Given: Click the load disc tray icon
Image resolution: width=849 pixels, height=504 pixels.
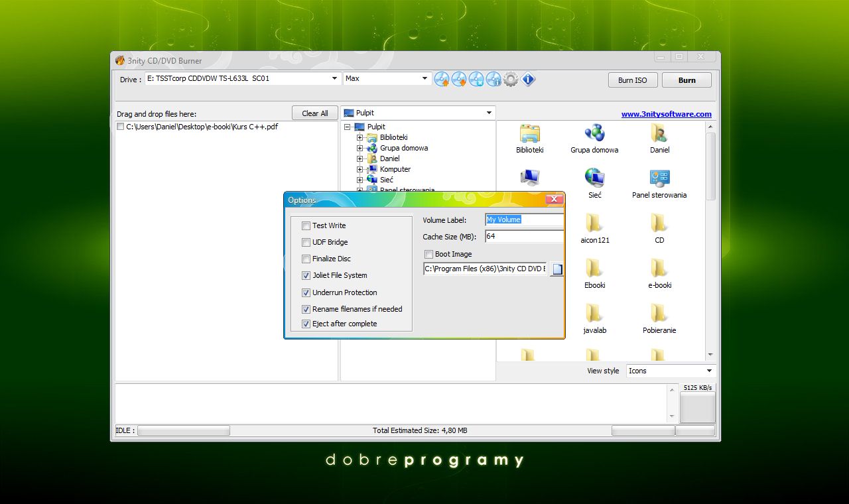Looking at the screenshot, I should click(459, 80).
